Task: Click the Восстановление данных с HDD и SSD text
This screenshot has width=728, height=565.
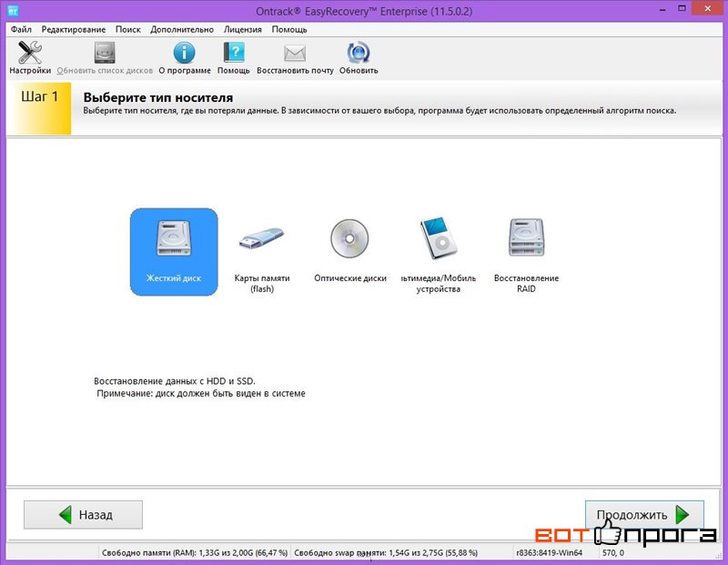Action: point(175,381)
